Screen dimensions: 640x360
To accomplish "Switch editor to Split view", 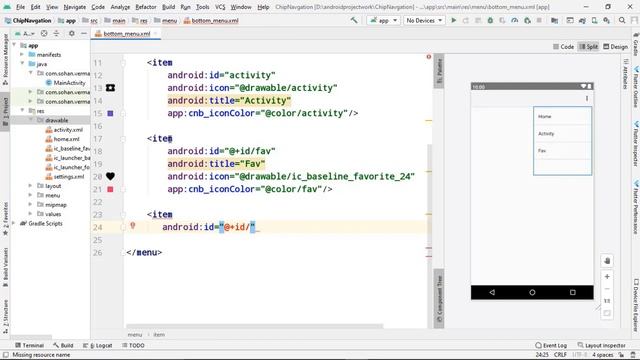I will 588,47.
